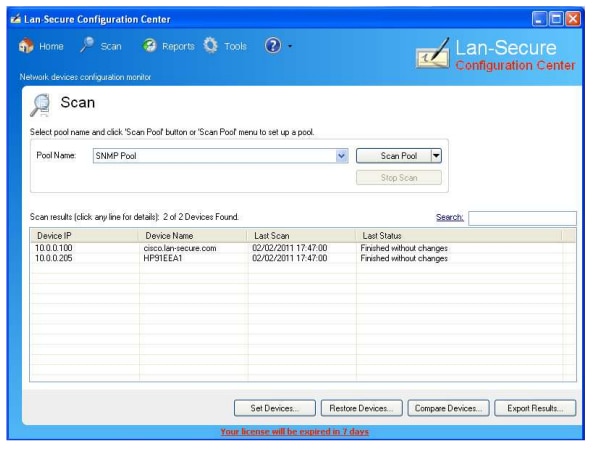
Task: Expand the Help dropdown arrow
Action: (x=290, y=46)
